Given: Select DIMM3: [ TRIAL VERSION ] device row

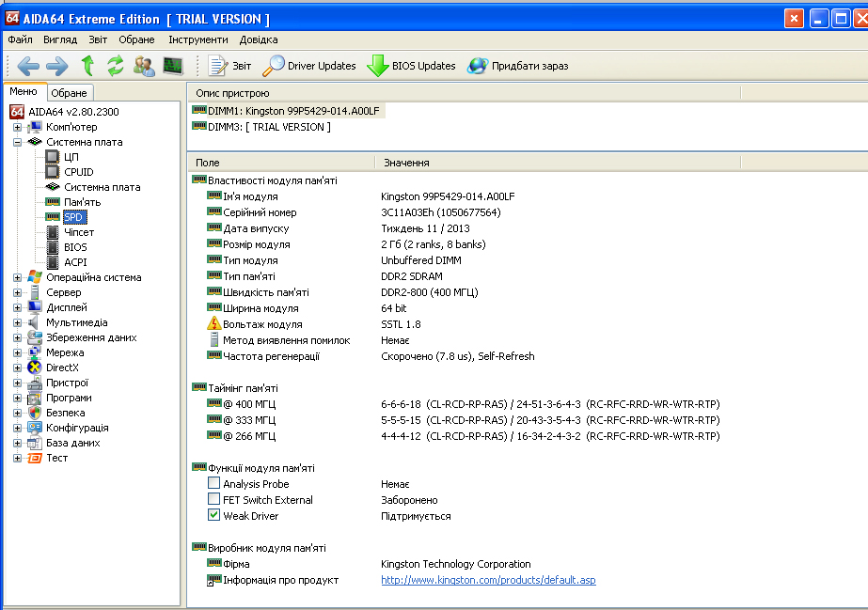Looking at the screenshot, I should coord(261,127).
